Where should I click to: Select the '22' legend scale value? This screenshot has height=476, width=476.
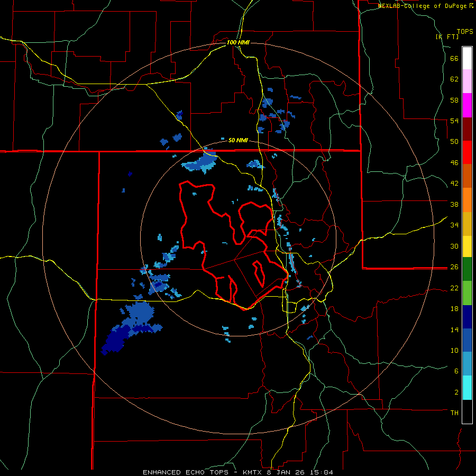[x=454, y=288]
